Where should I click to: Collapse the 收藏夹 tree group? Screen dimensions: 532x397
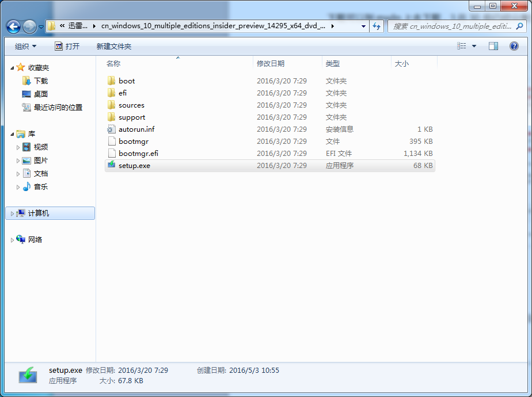(x=12, y=68)
